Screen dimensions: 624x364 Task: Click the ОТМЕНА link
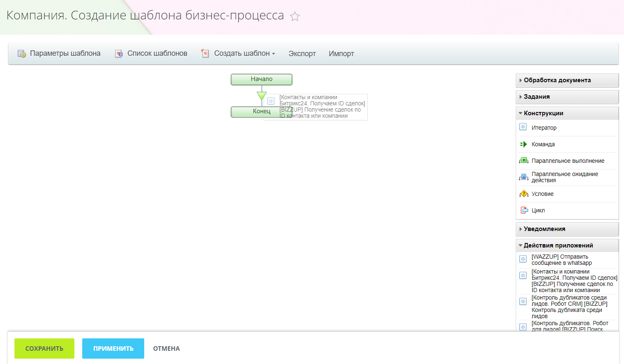167,349
